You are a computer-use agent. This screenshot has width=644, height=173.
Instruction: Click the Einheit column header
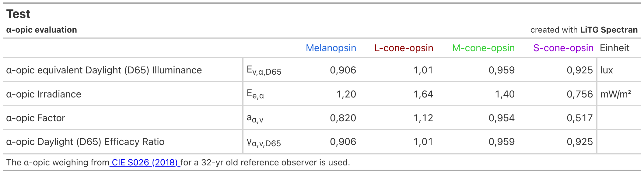pos(614,48)
